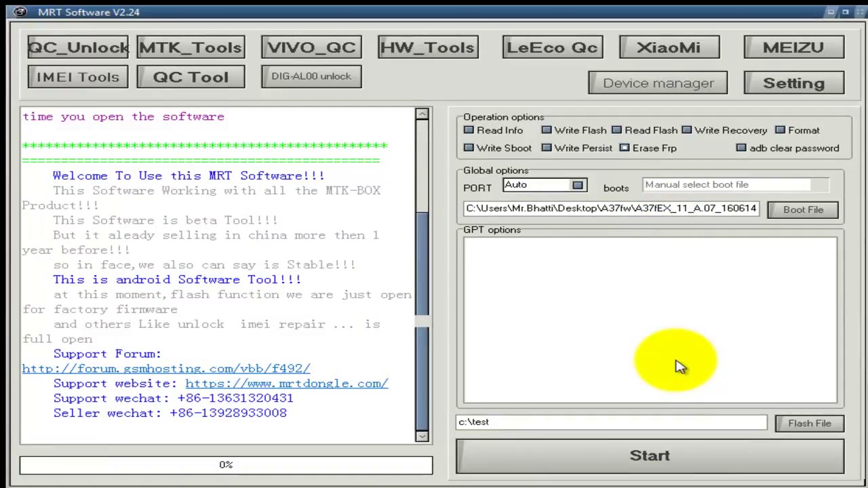Click the Boot File browse button
Viewport: 868px width, 488px height.
click(x=803, y=209)
